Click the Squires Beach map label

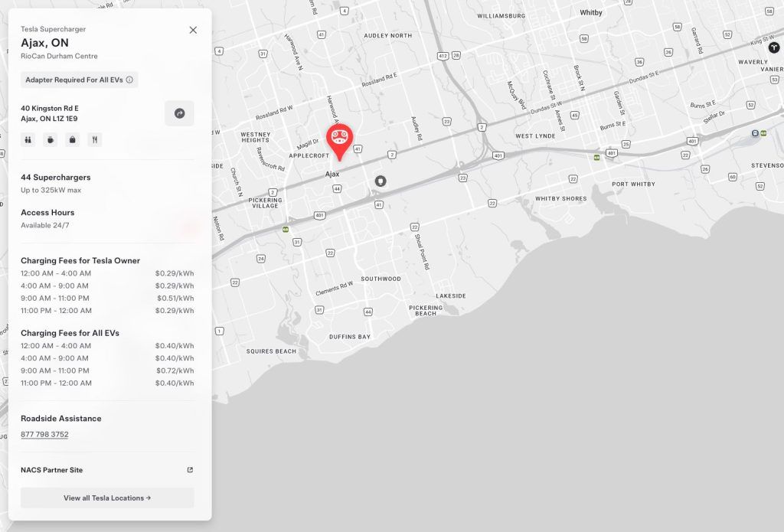[271, 351]
